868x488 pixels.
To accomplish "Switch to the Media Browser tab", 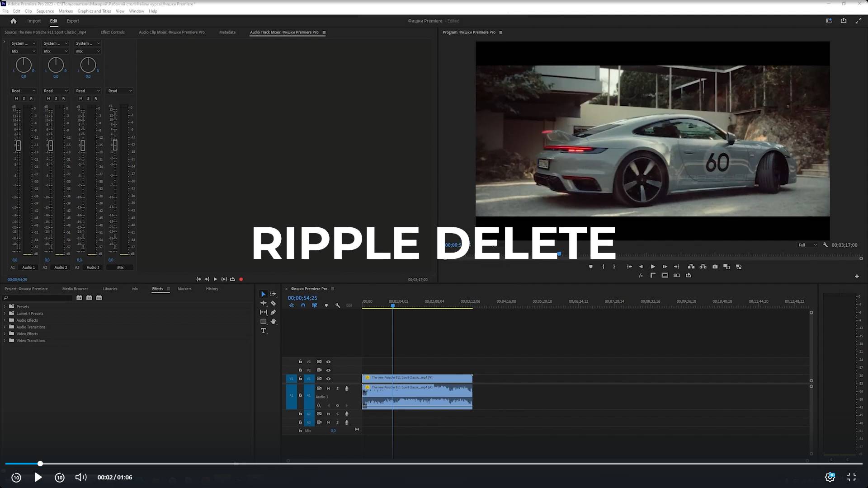I will 75,289.
